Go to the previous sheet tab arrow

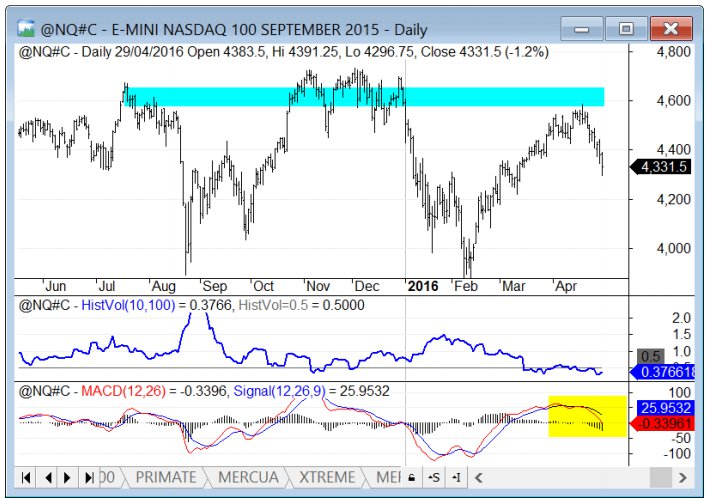pyautogui.click(x=48, y=477)
